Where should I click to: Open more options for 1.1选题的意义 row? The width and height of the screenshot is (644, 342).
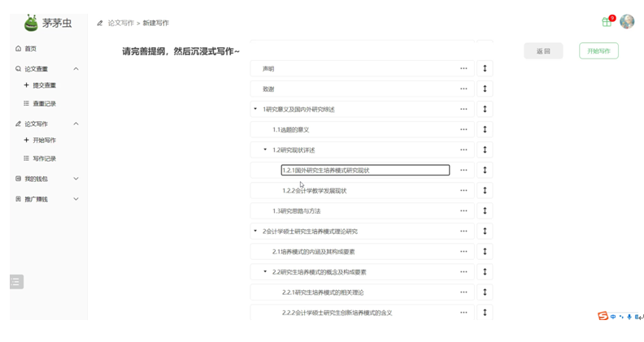click(463, 129)
